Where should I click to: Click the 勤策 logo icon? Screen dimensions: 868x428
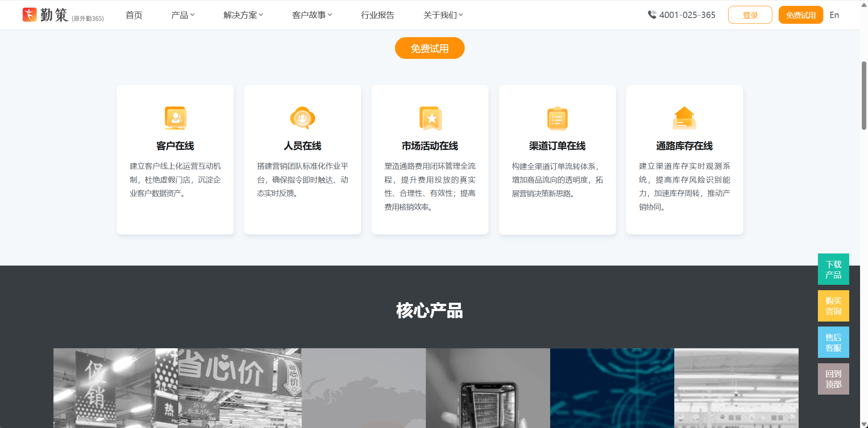29,14
